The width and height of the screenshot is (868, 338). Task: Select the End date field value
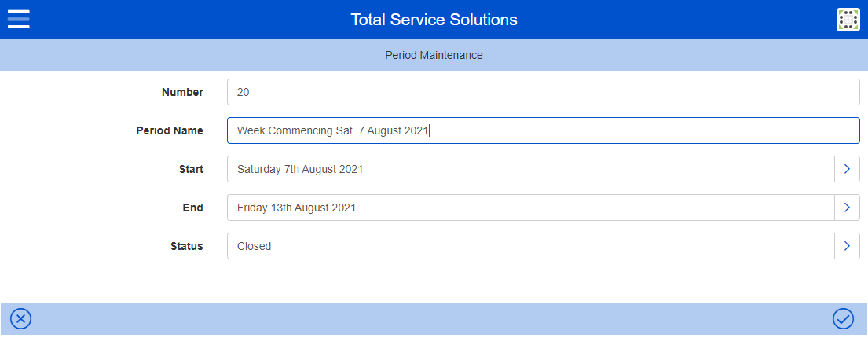click(530, 208)
